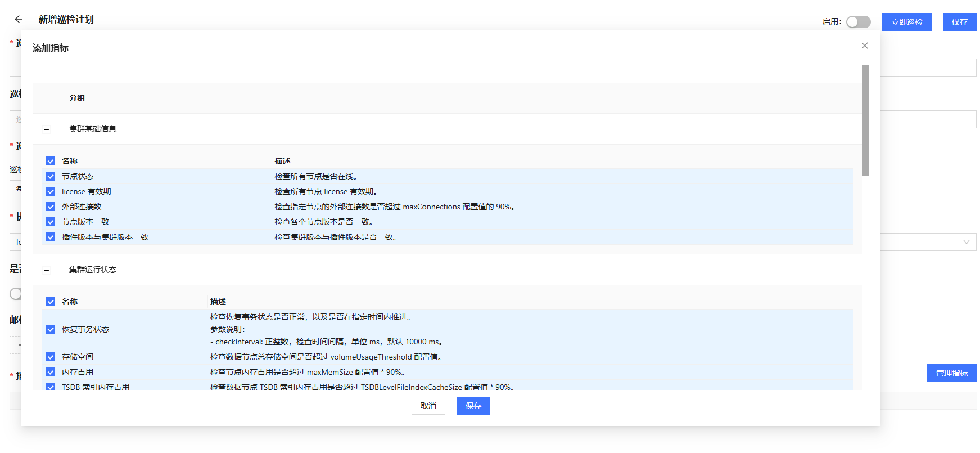Close the 添加指标 dialog with X

click(x=864, y=46)
